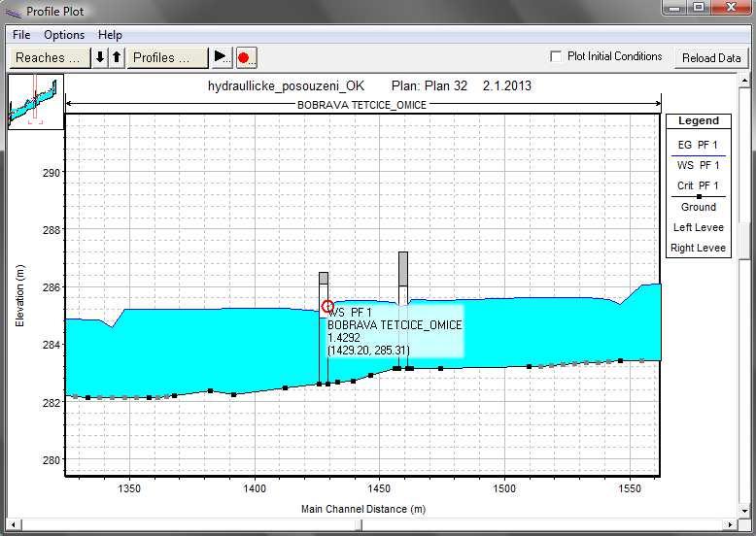Click the 290 elevation axis tick label
This screenshot has width=756, height=536.
(52, 173)
